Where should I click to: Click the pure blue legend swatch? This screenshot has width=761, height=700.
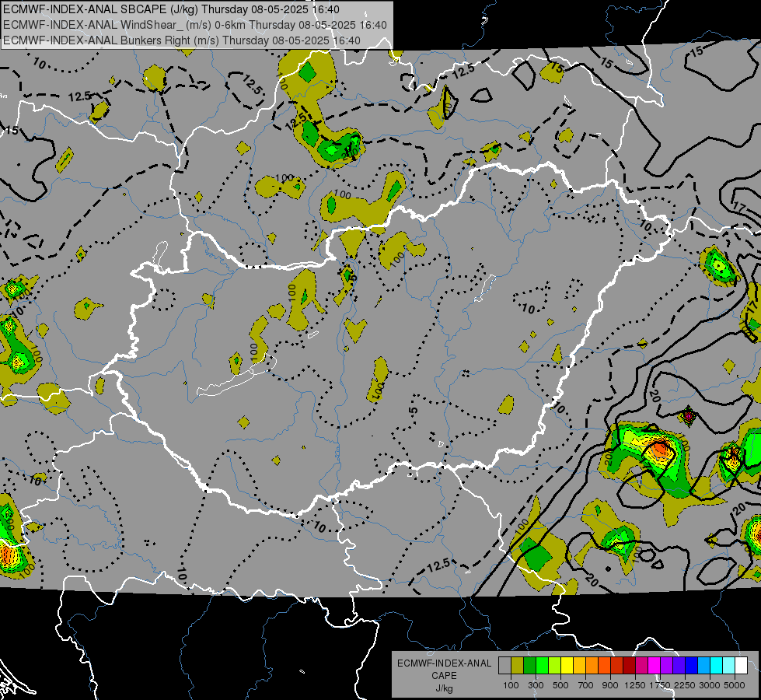point(692,666)
